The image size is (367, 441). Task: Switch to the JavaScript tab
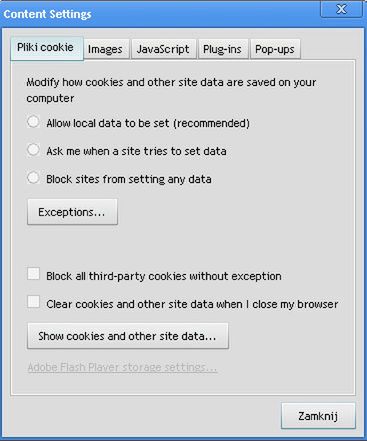pyautogui.click(x=163, y=49)
